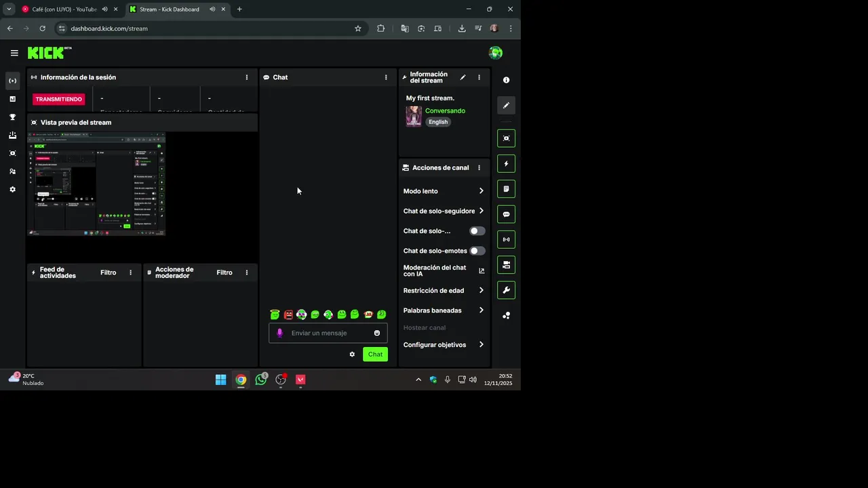Open Filtro in Feed de actividades
Image resolution: width=868 pixels, height=488 pixels.
pos(108,272)
